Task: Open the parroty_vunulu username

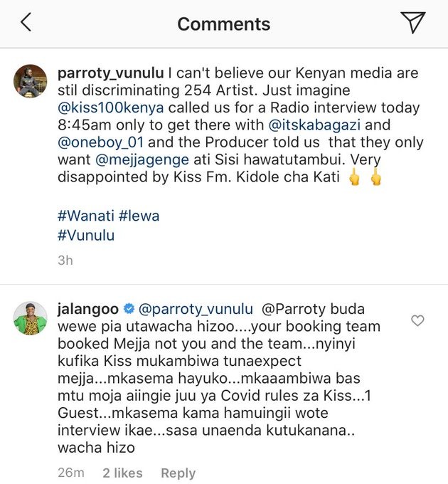Action: pyautogui.click(x=111, y=73)
